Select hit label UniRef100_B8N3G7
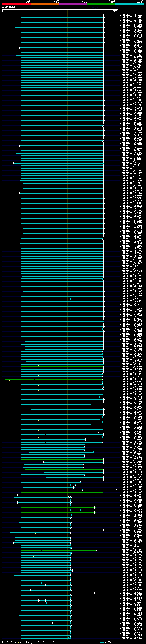The image size is (146, 644). click(131, 48)
